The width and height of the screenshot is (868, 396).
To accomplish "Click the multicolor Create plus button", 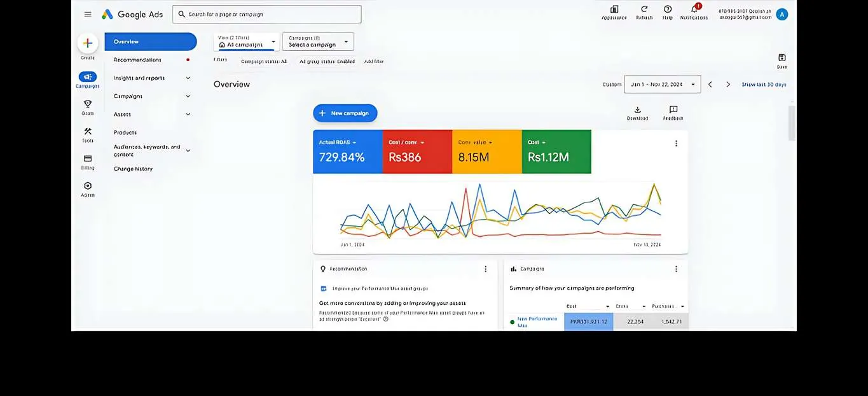I will coord(88,43).
